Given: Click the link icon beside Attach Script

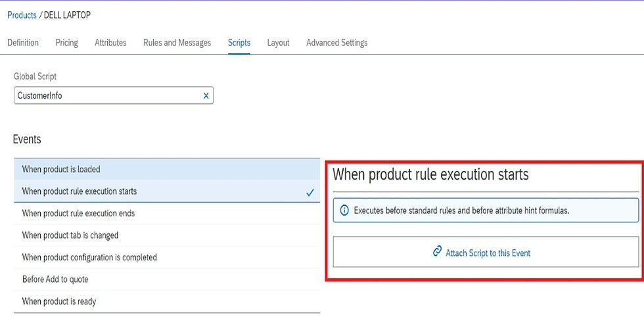Looking at the screenshot, I should pos(437,252).
